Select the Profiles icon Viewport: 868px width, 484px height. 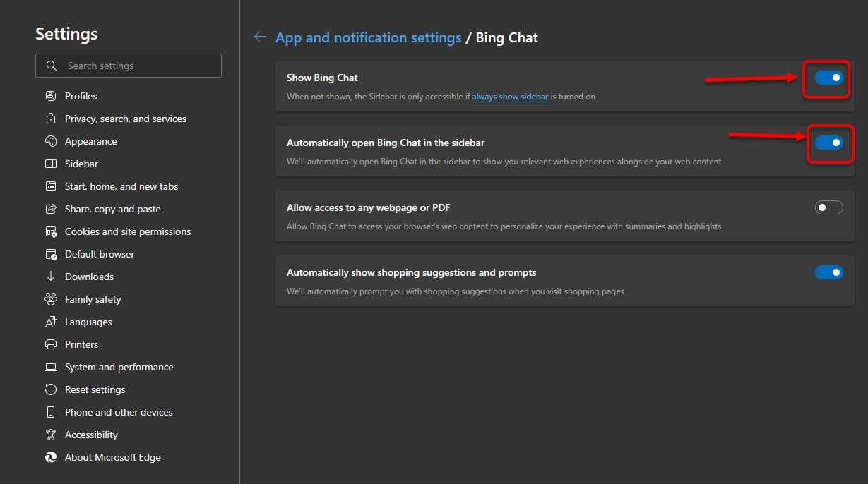[x=50, y=95]
